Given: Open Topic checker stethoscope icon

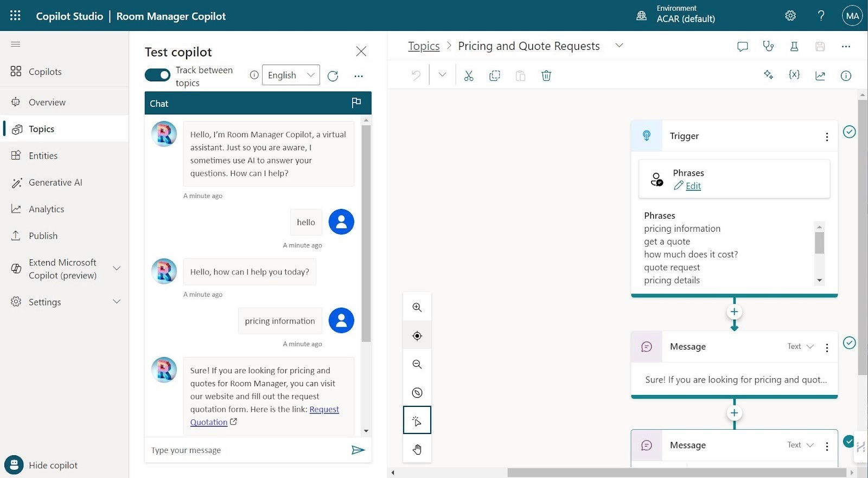Looking at the screenshot, I should click(768, 47).
